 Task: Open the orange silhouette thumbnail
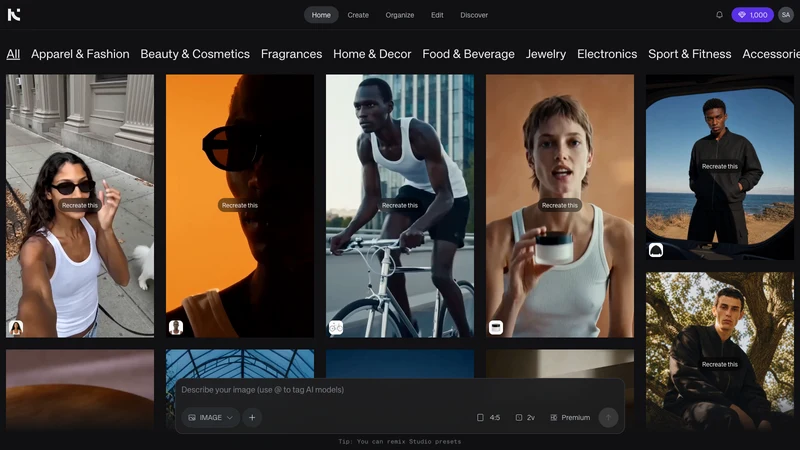[x=240, y=206]
